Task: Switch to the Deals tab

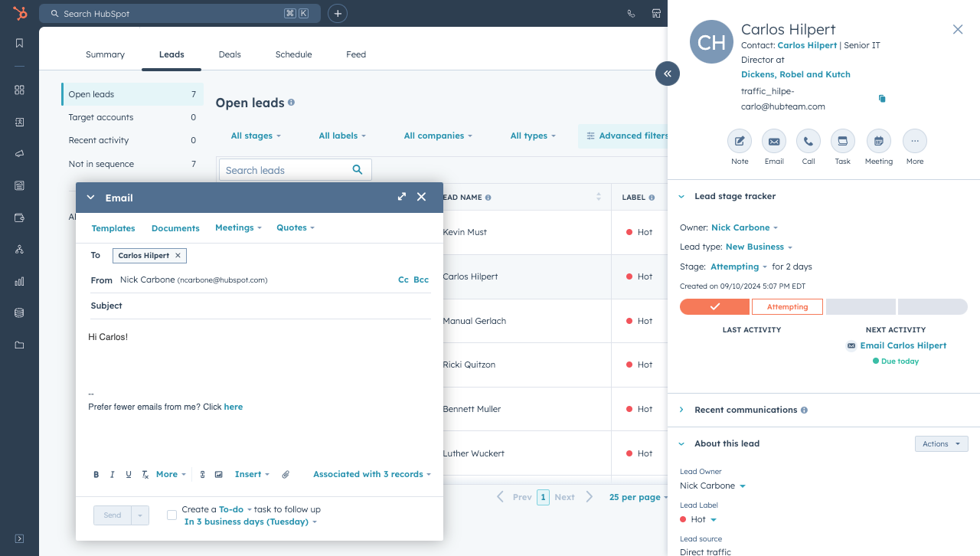Action: 230,54
